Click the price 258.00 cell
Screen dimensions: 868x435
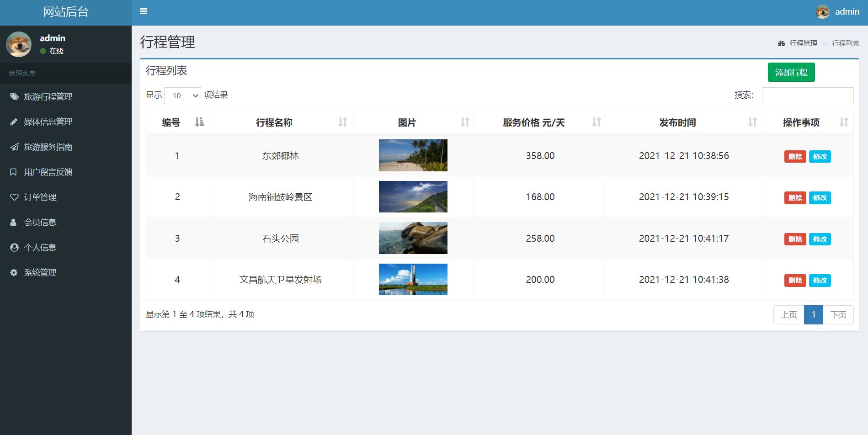point(540,239)
